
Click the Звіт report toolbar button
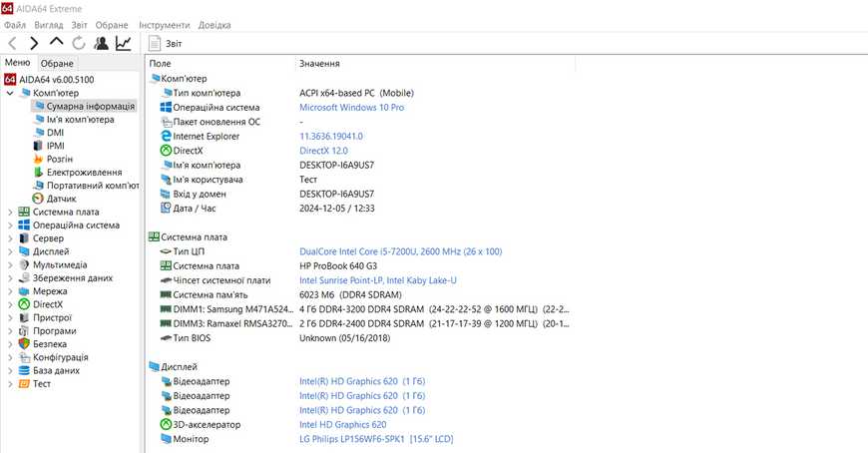[x=165, y=43]
